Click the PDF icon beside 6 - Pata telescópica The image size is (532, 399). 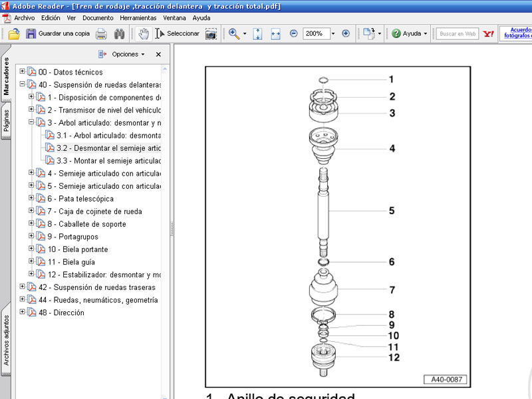pos(41,198)
